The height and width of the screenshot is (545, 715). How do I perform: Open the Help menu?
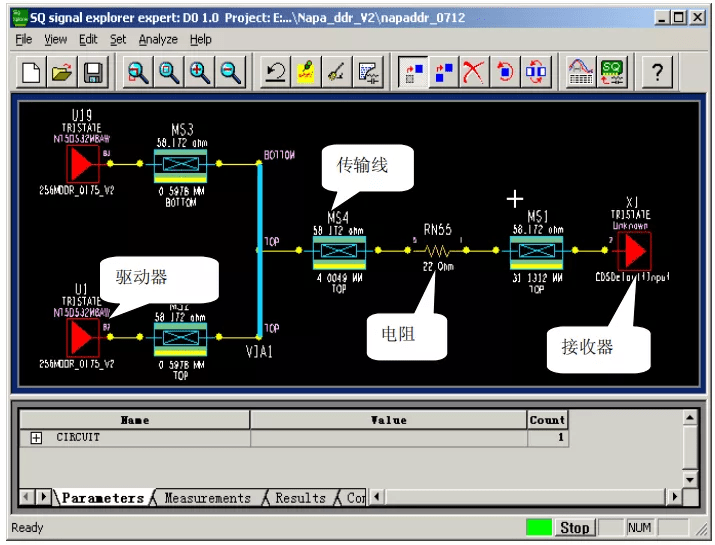(x=201, y=40)
